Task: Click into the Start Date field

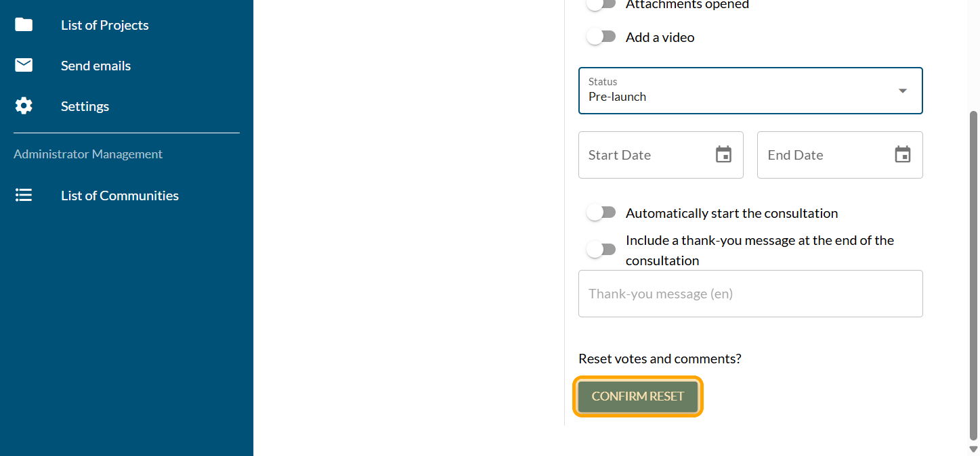Action: (643, 155)
